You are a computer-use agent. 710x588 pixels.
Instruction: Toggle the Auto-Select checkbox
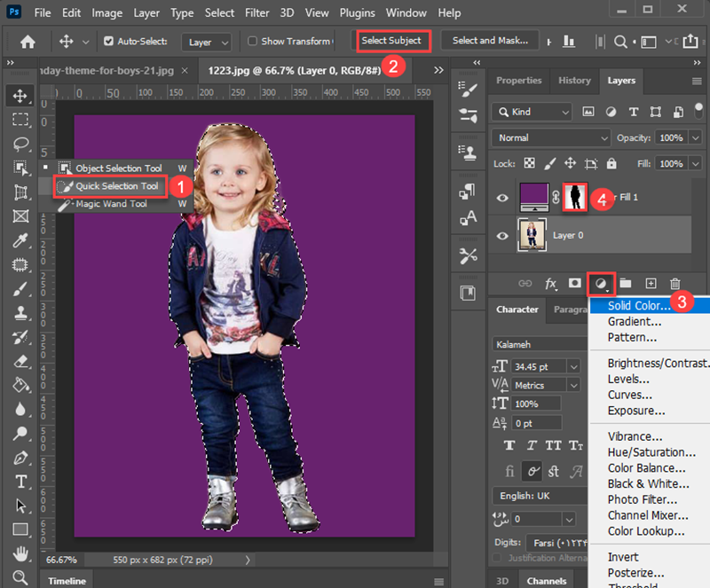click(x=108, y=41)
